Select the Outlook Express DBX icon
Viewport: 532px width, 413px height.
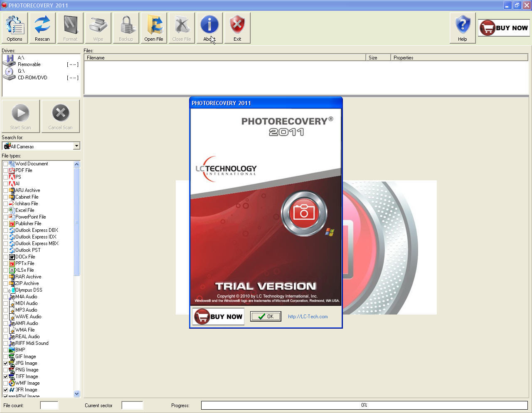[12, 230]
